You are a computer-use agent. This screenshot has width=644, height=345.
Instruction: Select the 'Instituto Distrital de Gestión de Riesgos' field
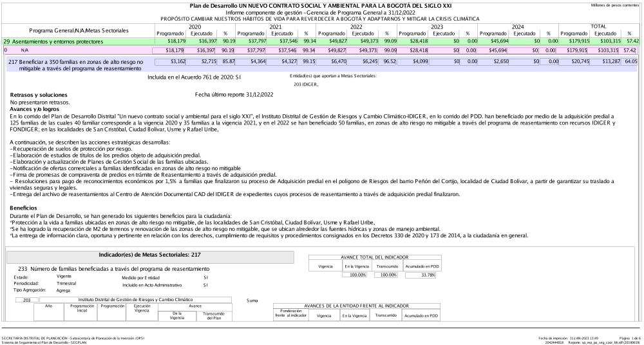(x=135, y=300)
